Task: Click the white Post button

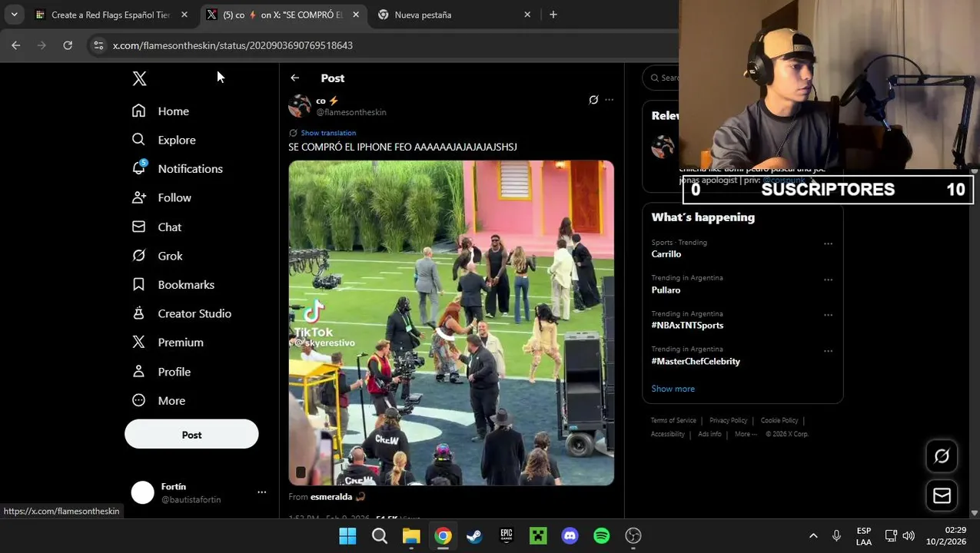Action: click(191, 435)
